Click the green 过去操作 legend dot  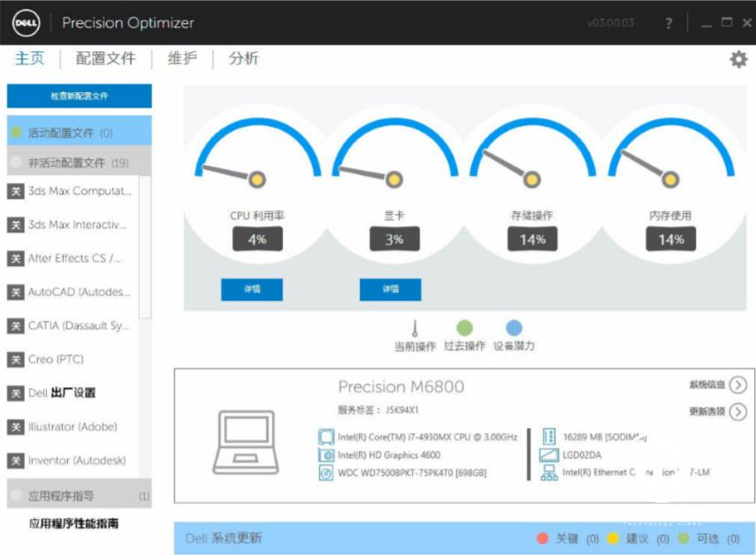pos(464,328)
